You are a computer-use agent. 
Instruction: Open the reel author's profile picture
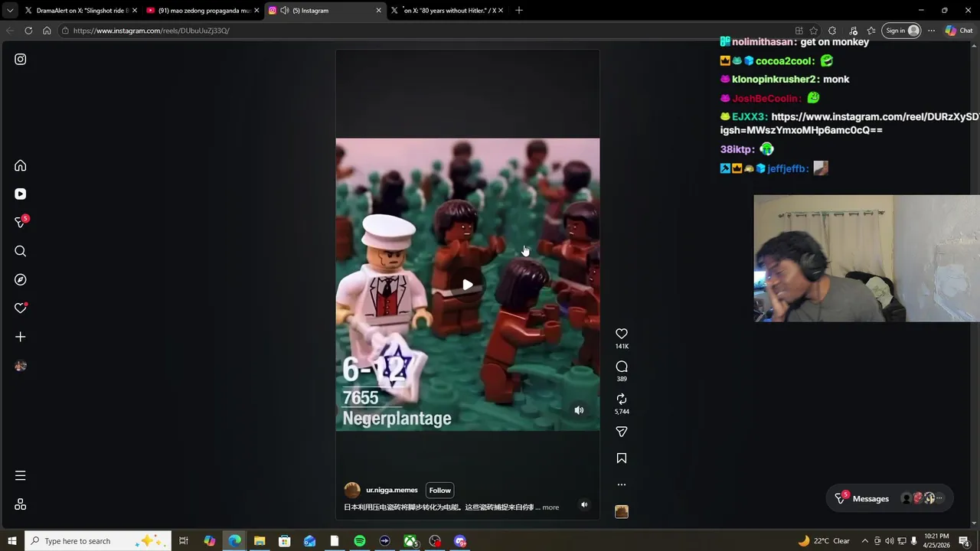tap(352, 491)
